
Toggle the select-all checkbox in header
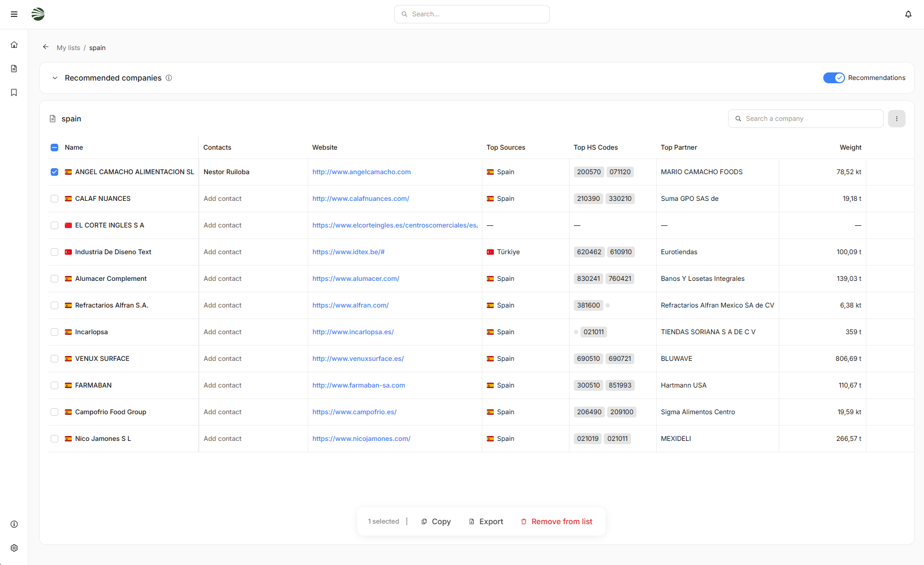click(x=54, y=148)
